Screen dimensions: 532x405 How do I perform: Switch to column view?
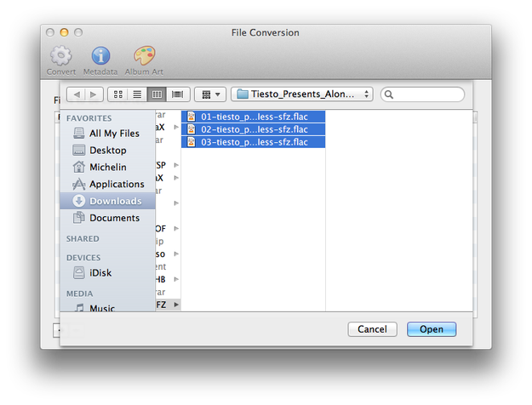(157, 94)
